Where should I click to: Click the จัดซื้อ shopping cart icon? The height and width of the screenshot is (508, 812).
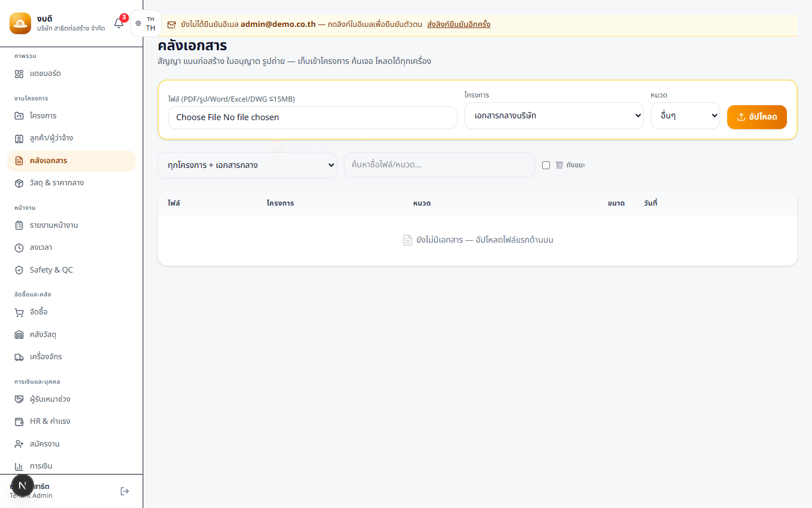19,312
